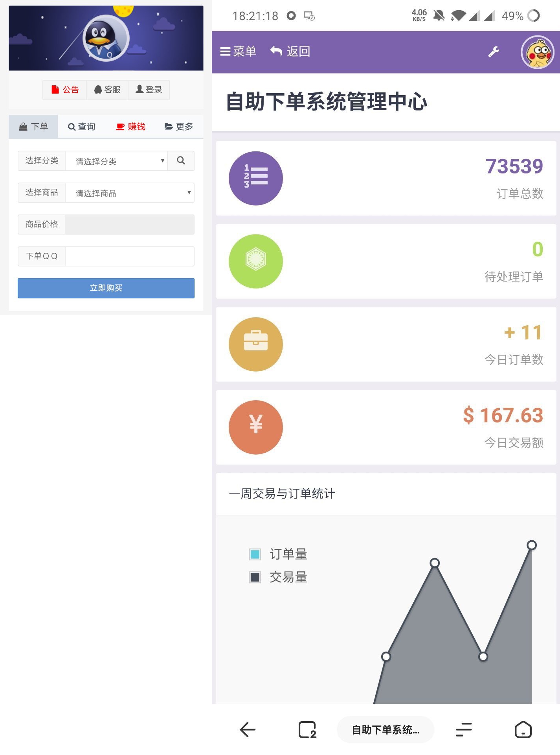Go back with the 返回 button
Screen dimensions: 560x755
[x=290, y=52]
